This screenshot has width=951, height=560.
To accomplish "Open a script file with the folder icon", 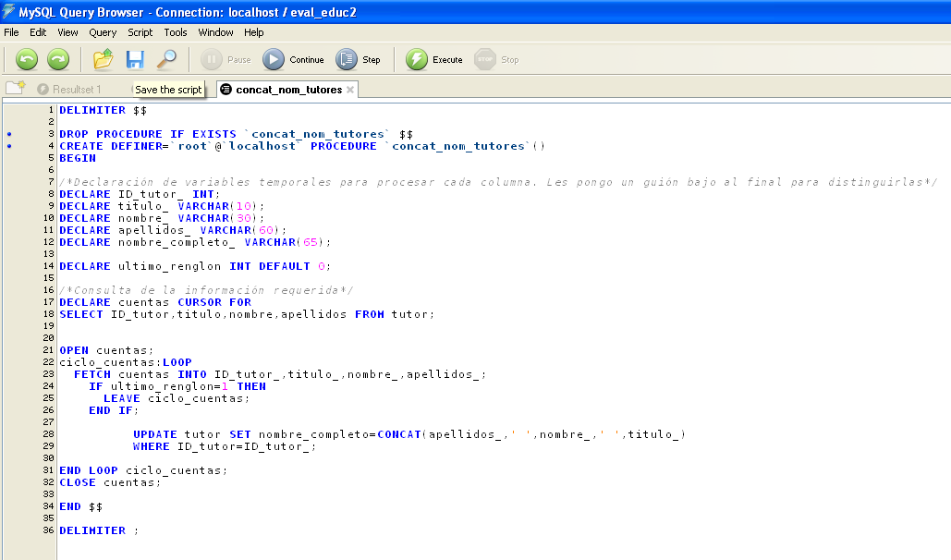I will [x=104, y=58].
